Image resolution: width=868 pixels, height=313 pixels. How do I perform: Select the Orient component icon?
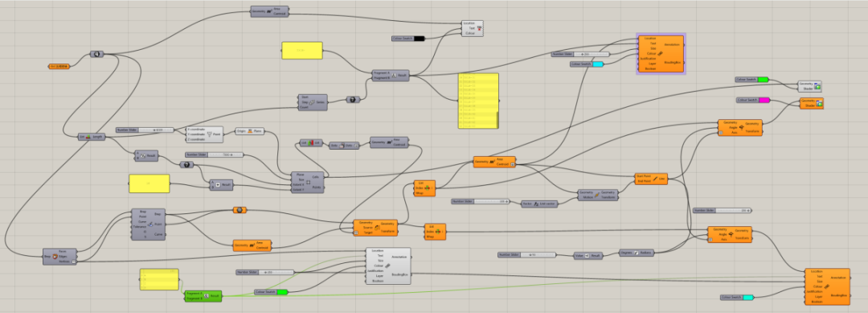[x=376, y=227]
